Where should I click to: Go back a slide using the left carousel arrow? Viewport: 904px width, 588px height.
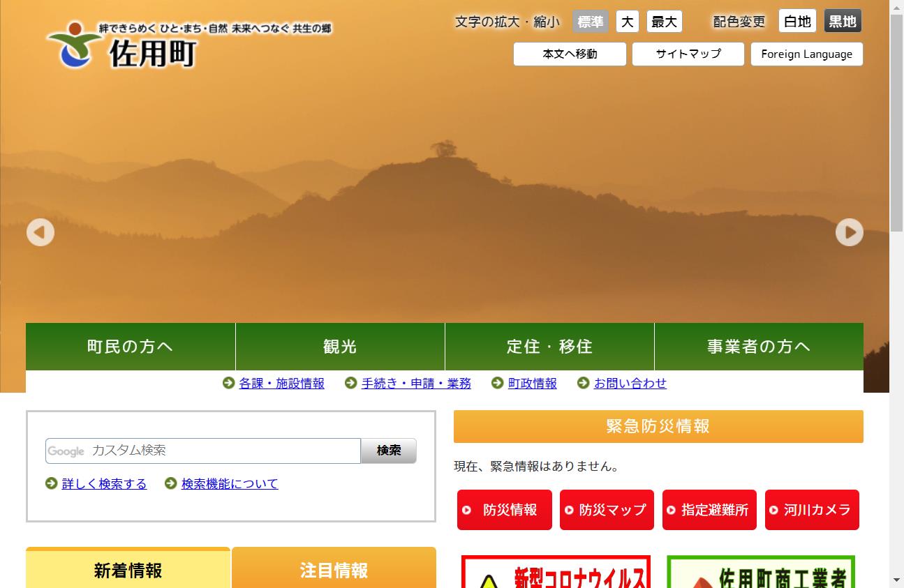point(40,232)
